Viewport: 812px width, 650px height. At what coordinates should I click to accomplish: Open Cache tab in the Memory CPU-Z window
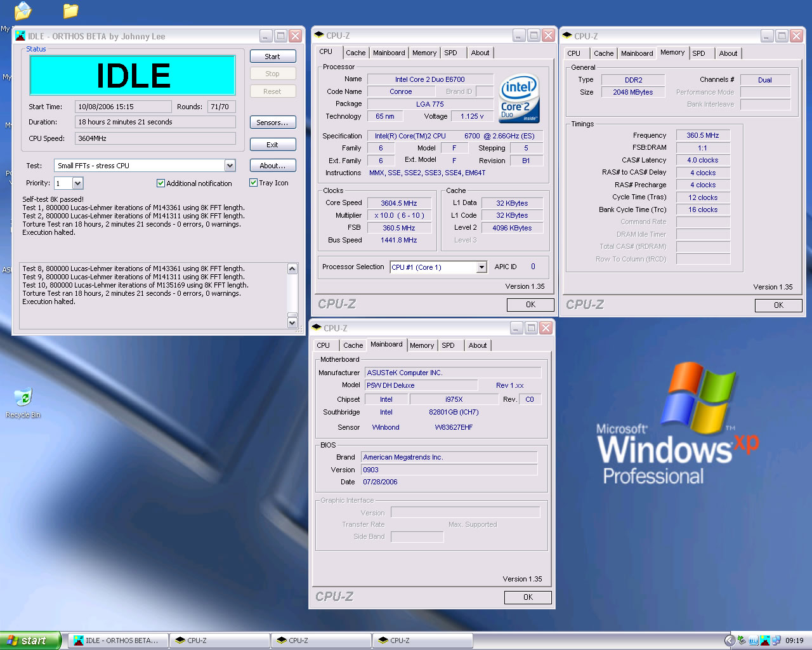pos(603,53)
